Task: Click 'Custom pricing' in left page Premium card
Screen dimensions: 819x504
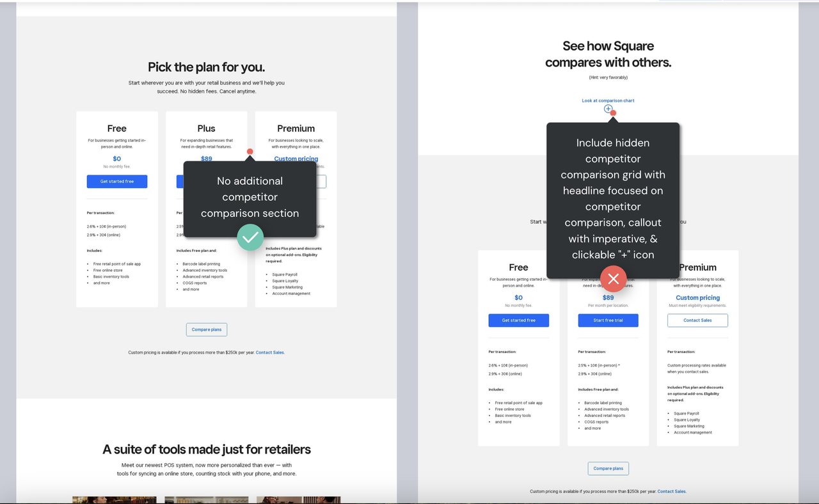Action: tap(296, 159)
